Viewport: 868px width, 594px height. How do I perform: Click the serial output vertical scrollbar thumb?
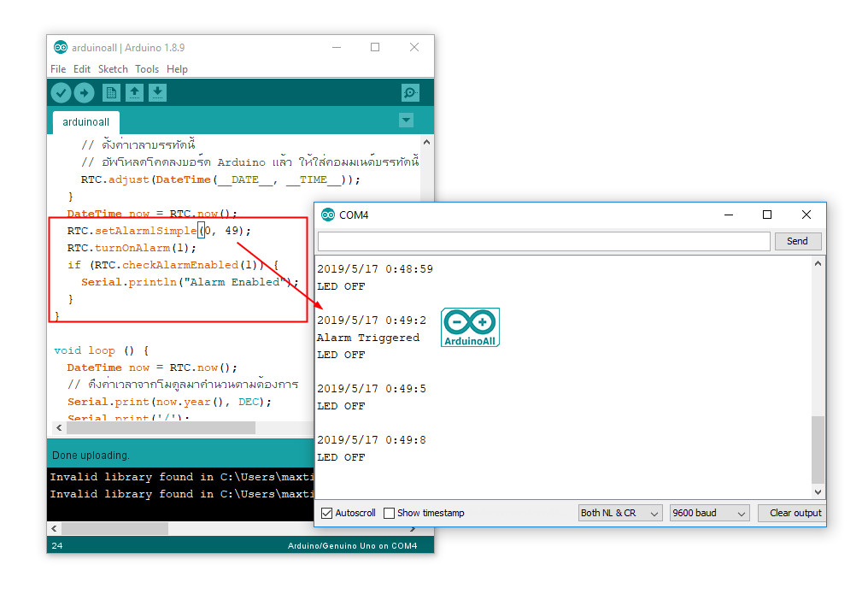pyautogui.click(x=818, y=449)
